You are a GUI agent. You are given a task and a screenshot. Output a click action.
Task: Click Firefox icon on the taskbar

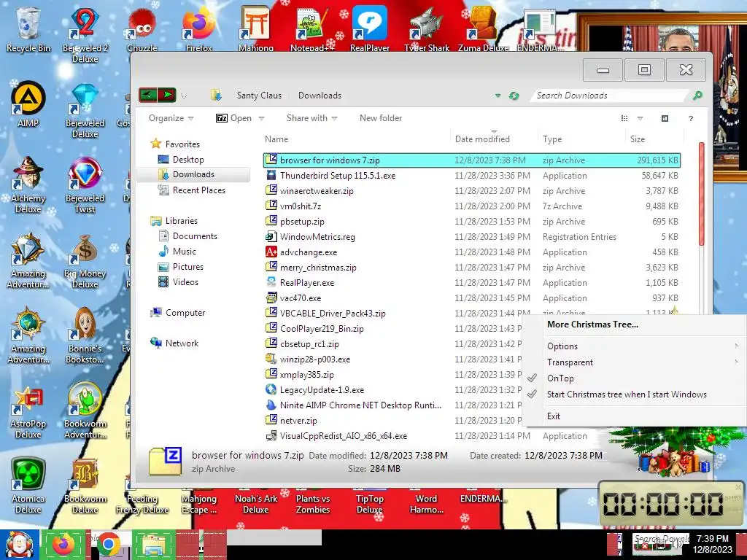[x=64, y=545]
